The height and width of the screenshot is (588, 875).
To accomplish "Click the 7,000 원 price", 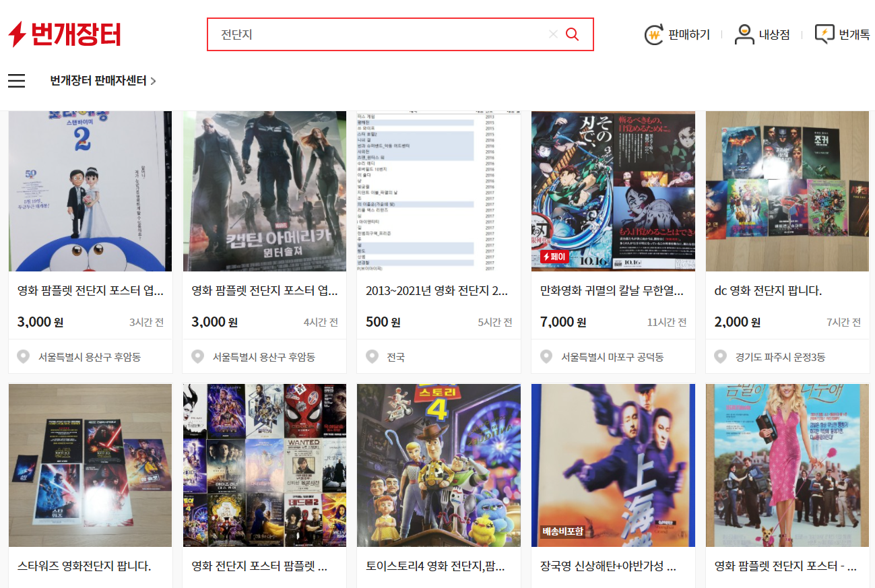I will pos(563,322).
